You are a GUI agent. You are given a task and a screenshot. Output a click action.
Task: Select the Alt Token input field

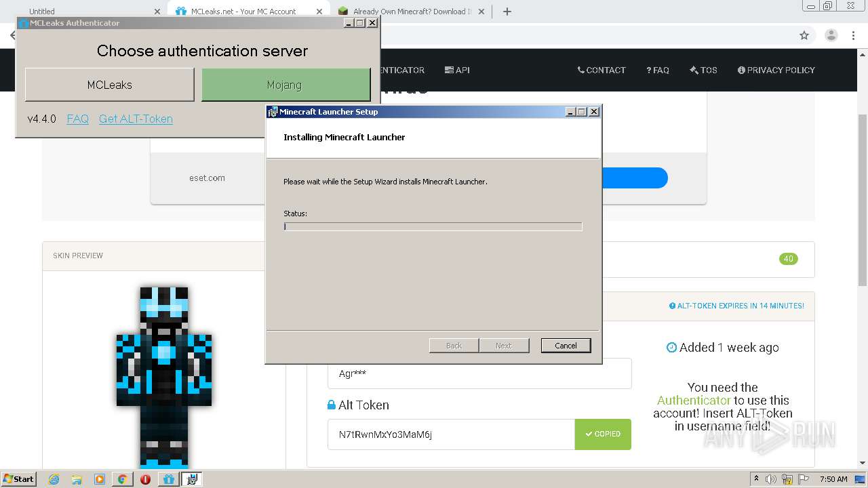coord(452,434)
